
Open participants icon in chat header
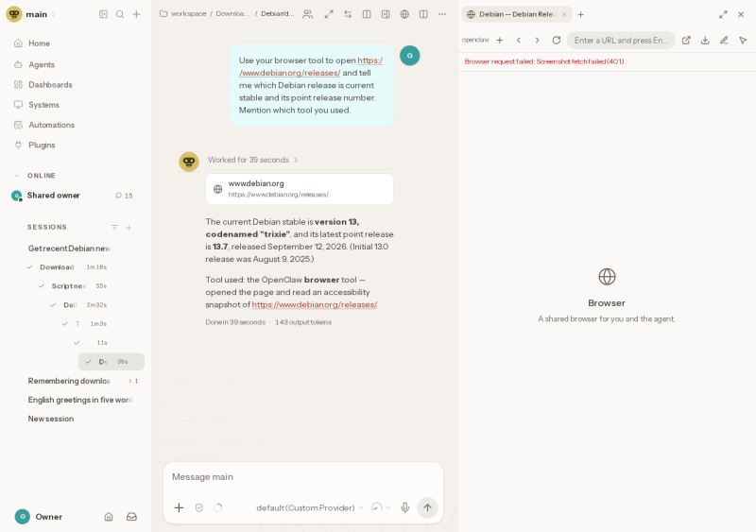[308, 14]
